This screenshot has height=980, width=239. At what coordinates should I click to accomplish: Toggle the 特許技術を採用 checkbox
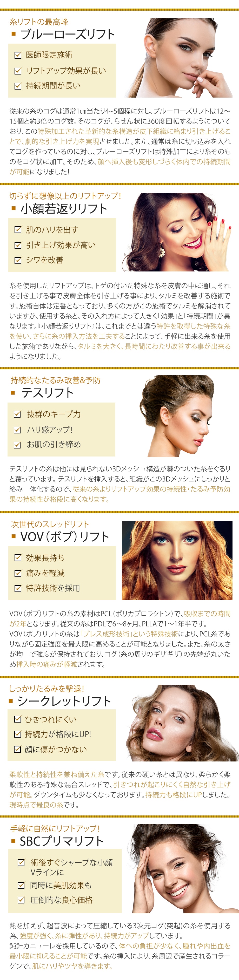[x=17, y=588]
